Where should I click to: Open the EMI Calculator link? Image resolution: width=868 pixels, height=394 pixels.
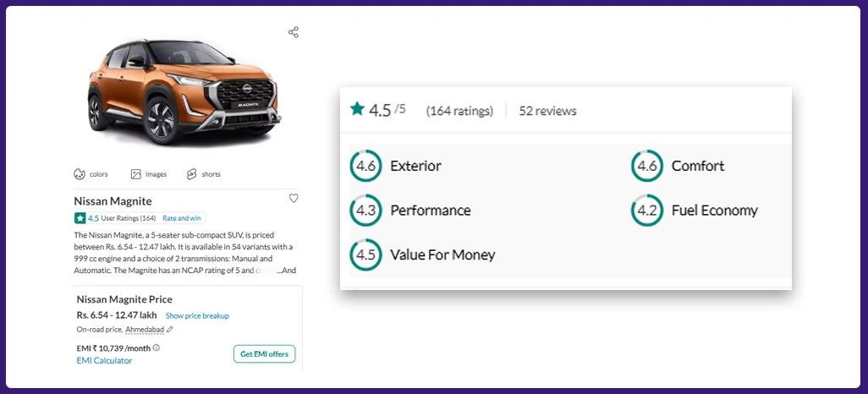coord(104,361)
